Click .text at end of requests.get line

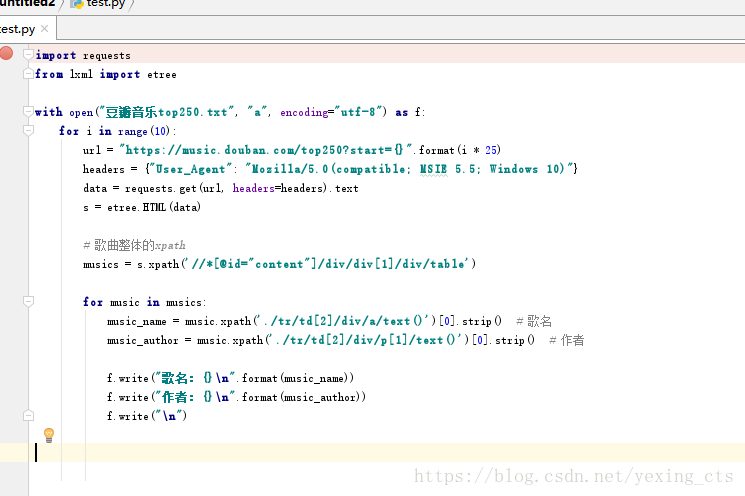[344, 189]
